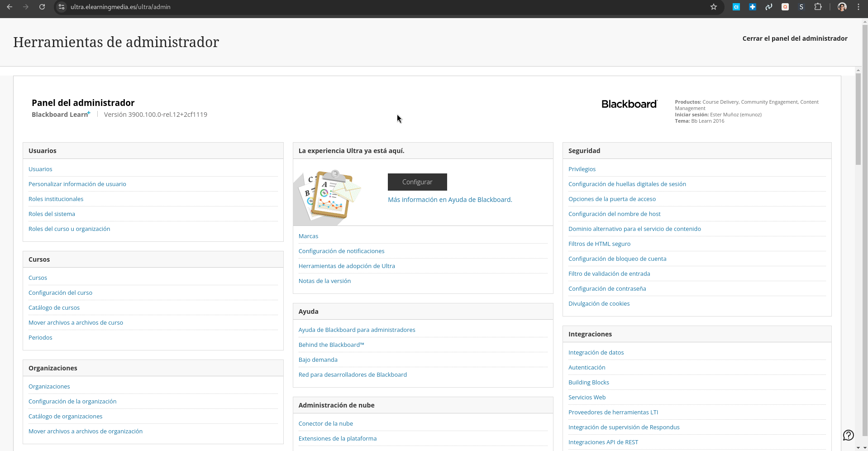The width and height of the screenshot is (868, 451).
Task: Click the Configurar button
Action: (x=417, y=182)
